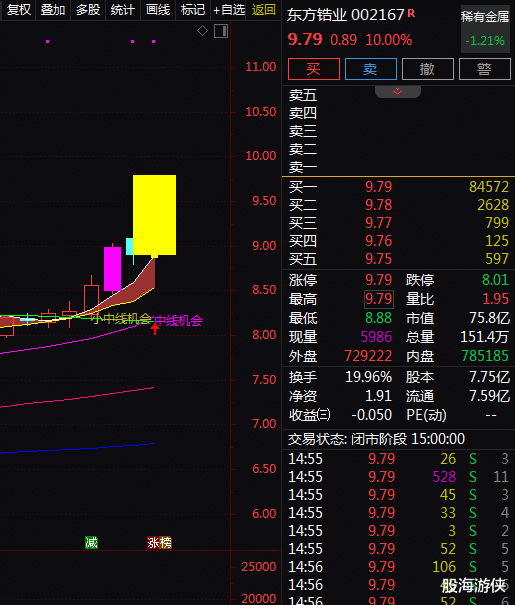
Task: Click the boxed 最高 value 9.79
Action: tap(379, 299)
